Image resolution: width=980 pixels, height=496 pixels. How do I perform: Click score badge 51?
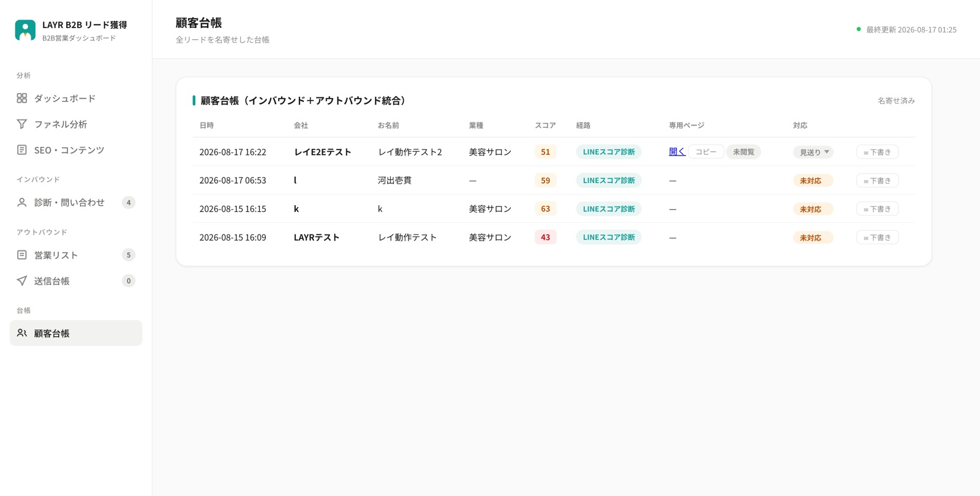[x=545, y=151]
